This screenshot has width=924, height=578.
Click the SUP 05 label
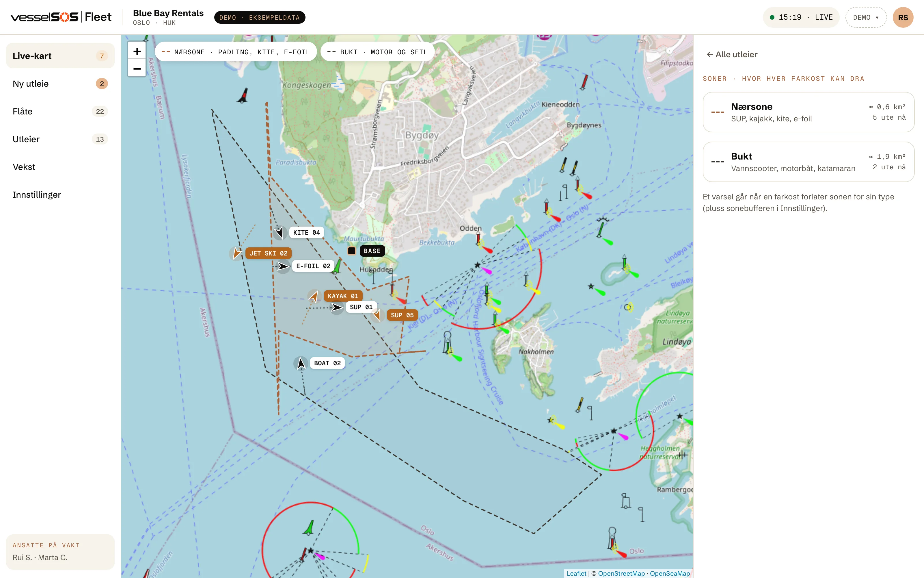click(x=402, y=315)
